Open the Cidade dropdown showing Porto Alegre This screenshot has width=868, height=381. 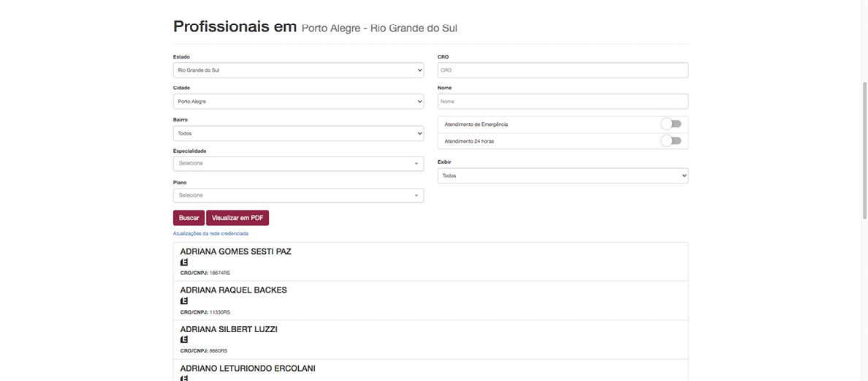tap(298, 102)
